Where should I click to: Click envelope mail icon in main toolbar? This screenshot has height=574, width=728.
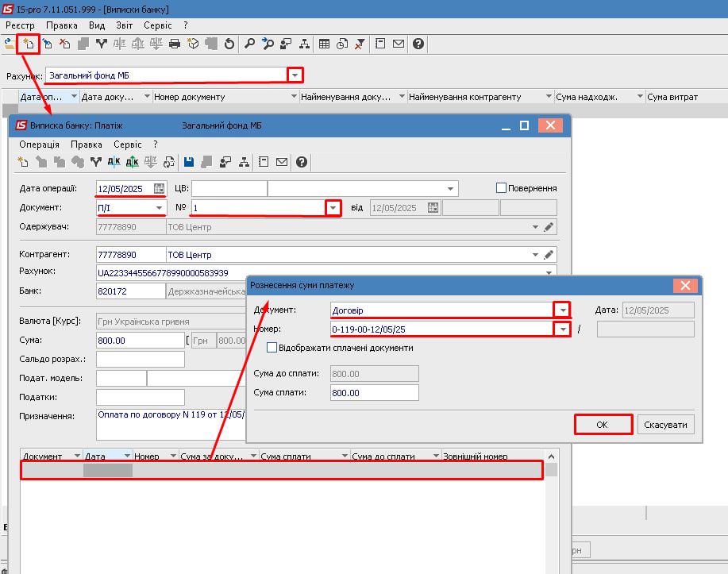point(399,44)
